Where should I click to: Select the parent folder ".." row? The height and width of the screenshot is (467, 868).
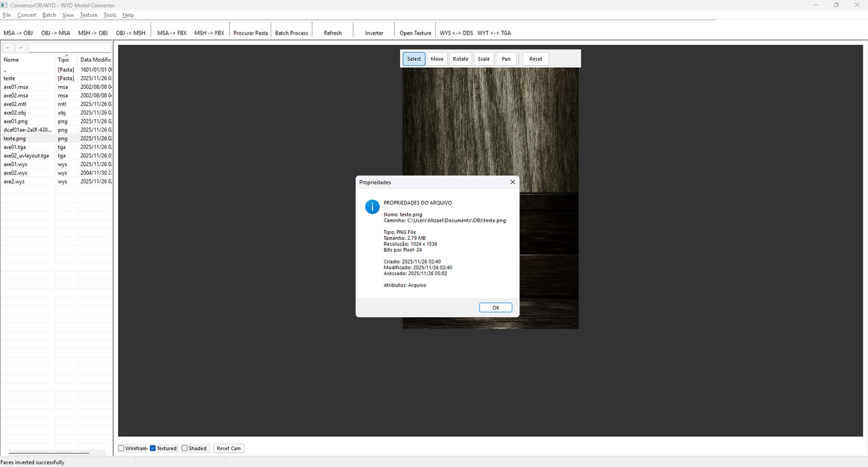point(56,70)
